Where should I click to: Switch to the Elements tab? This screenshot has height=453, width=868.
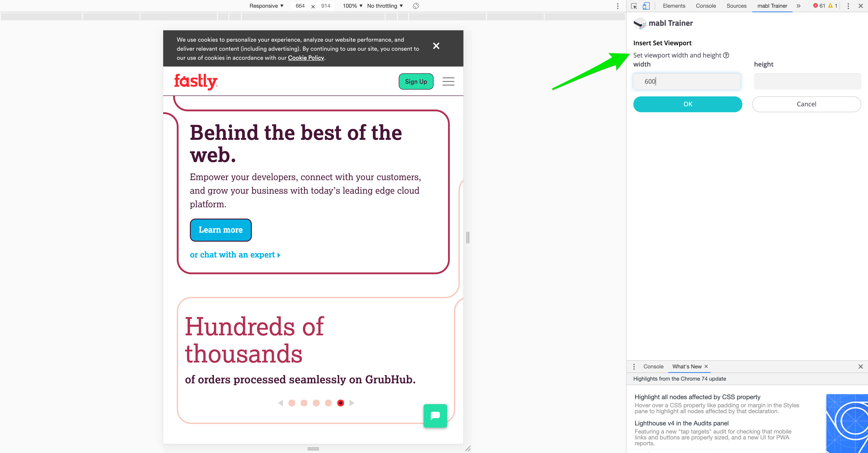674,6
